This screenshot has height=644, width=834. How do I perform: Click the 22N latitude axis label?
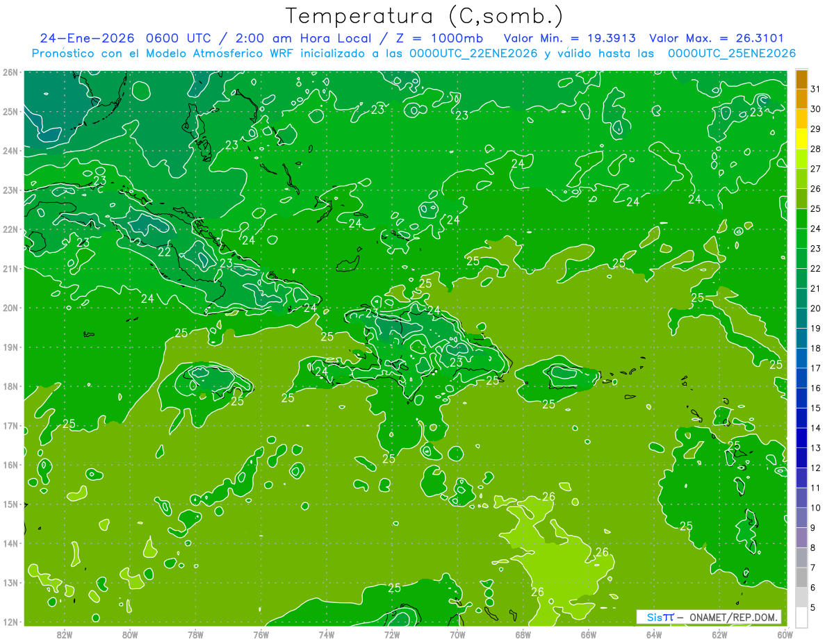pos(10,229)
